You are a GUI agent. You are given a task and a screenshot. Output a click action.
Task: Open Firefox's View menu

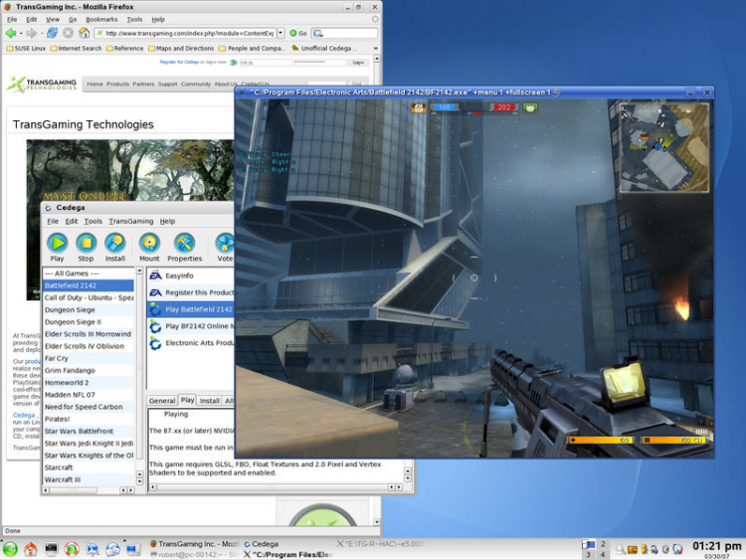click(x=53, y=20)
